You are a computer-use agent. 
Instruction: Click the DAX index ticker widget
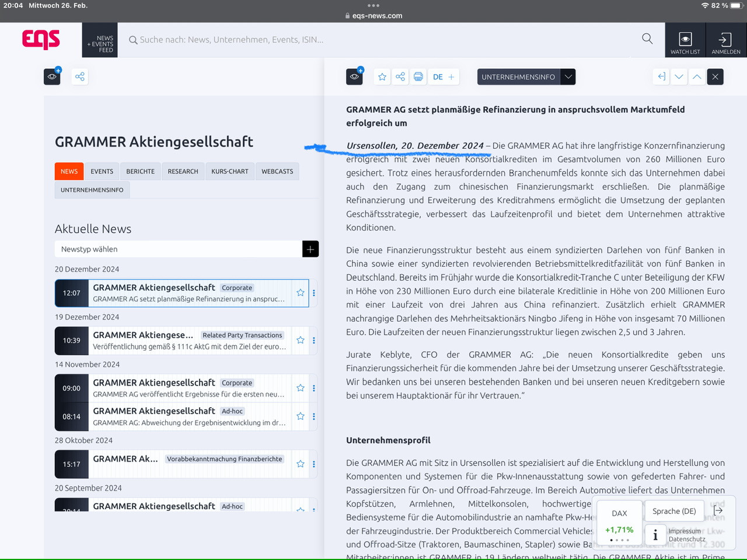coord(619,521)
